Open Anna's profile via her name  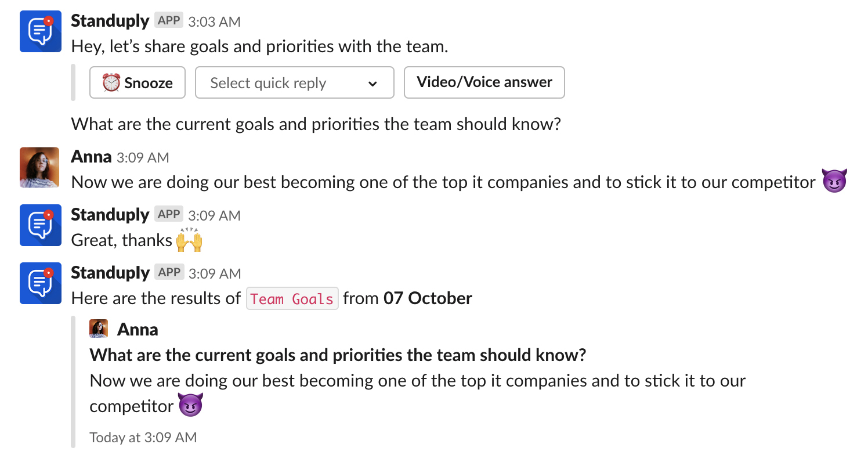[x=91, y=157]
